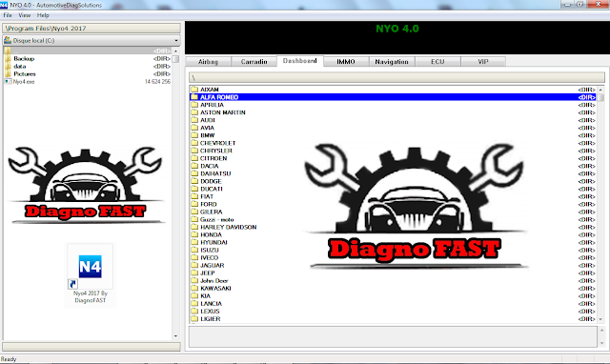Open the Disque local (C:) drive dropdown
Screen dimensions: 610x364
[x=91, y=40]
